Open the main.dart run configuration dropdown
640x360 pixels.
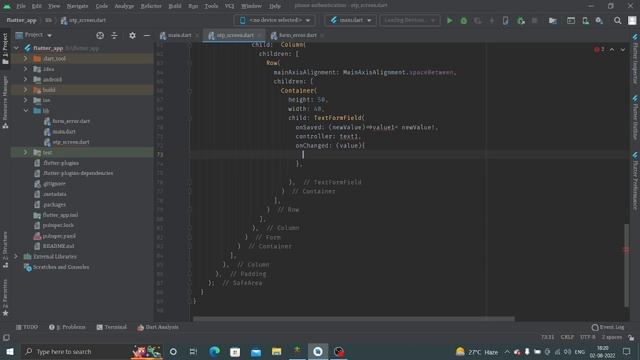pyautogui.click(x=351, y=20)
